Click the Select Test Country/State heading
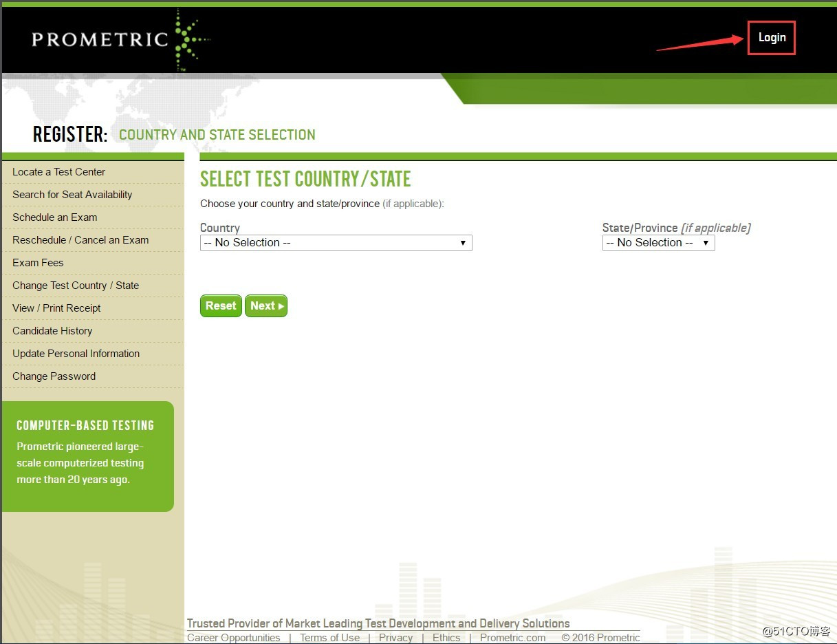The image size is (837, 644). coord(305,180)
